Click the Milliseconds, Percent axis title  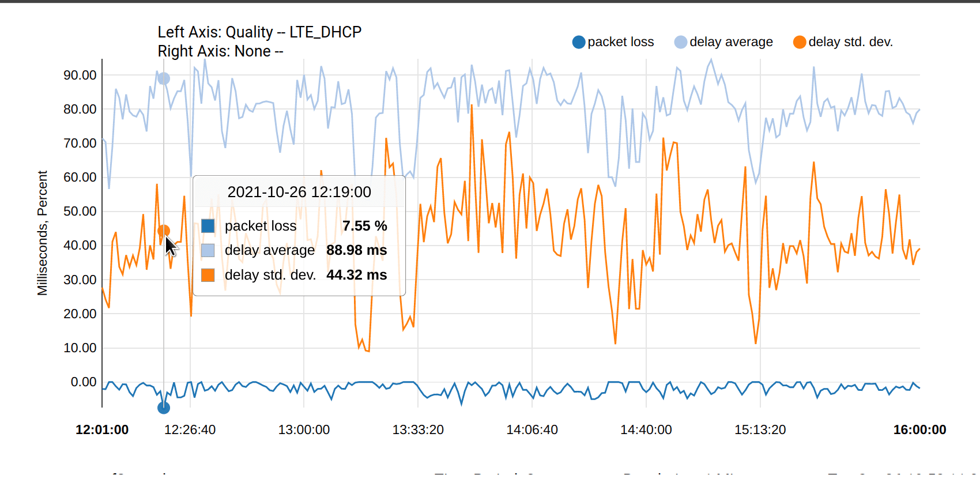42,233
